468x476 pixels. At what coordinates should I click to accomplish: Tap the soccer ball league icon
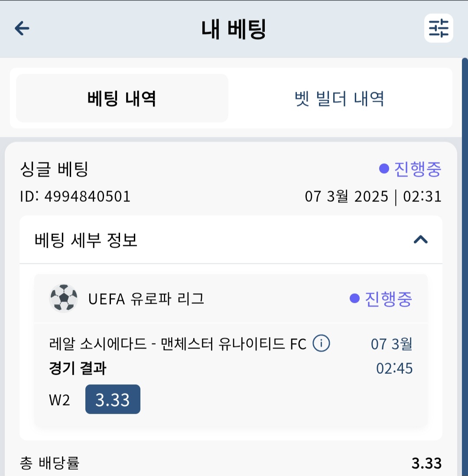[63, 298]
